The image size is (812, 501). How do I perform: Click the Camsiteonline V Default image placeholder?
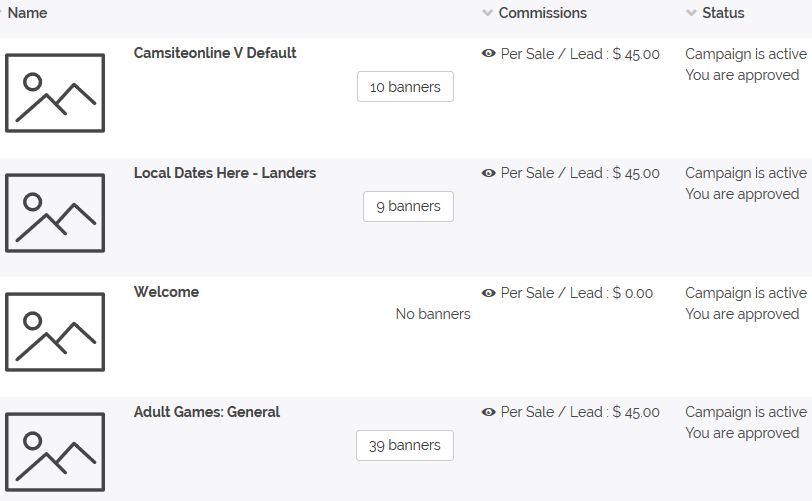pos(55,93)
